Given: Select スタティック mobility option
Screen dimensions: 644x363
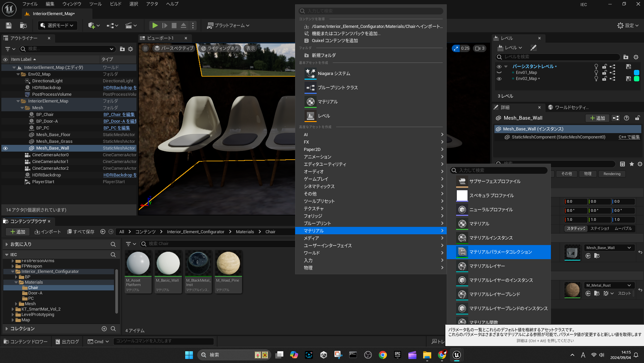Looking at the screenshot, I should click(x=576, y=229).
